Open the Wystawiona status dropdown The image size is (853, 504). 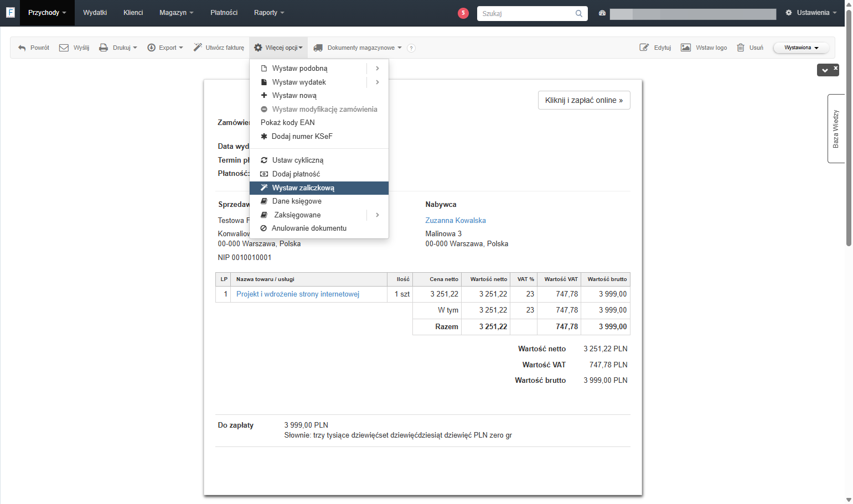coord(801,48)
